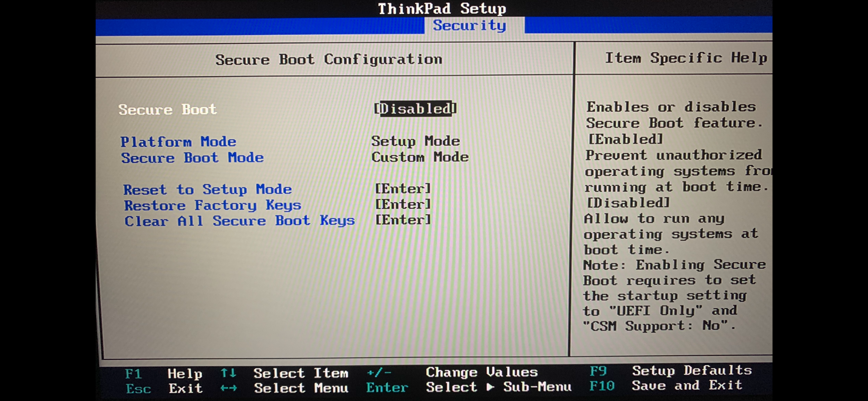Click the F1 key hint
The height and width of the screenshot is (401, 868).
point(133,374)
